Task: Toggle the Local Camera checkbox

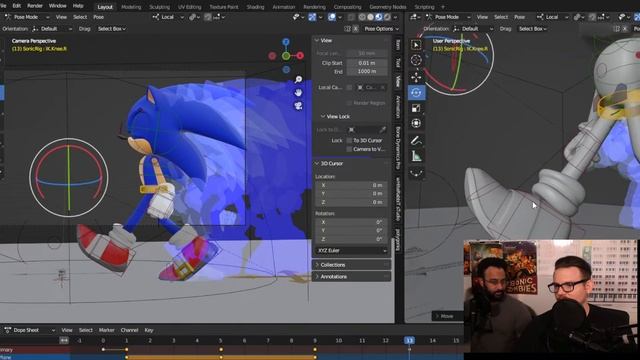Action: [x=349, y=87]
